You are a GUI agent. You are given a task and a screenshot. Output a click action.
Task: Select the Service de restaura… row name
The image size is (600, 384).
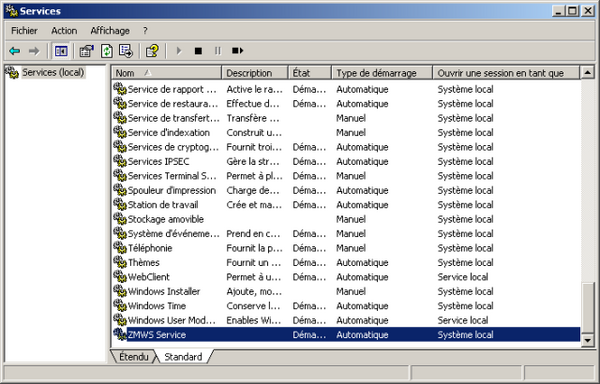tap(173, 104)
